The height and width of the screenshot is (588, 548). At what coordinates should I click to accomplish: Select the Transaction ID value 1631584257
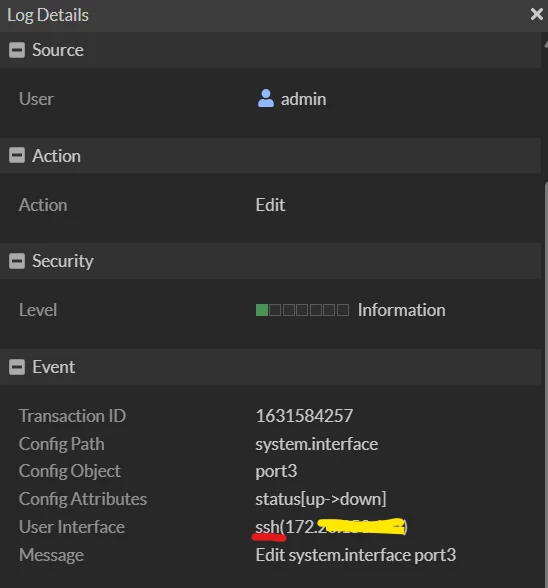pos(304,416)
